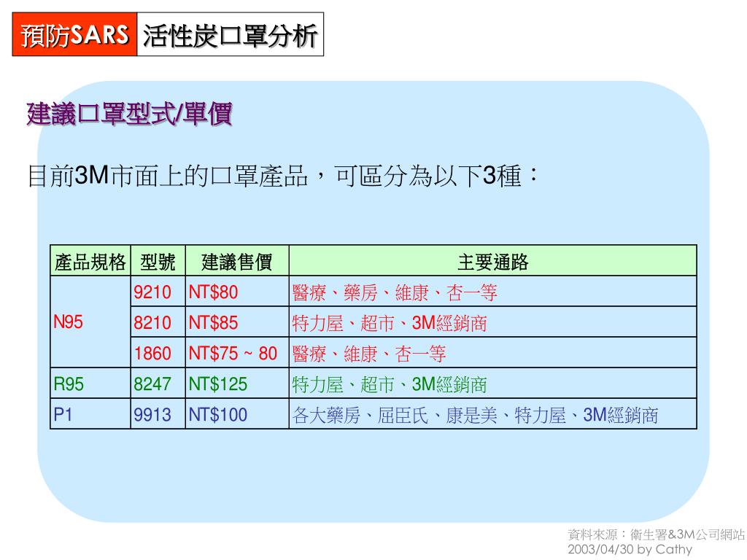Click model number '8247'
747x560 pixels.
pos(152,384)
